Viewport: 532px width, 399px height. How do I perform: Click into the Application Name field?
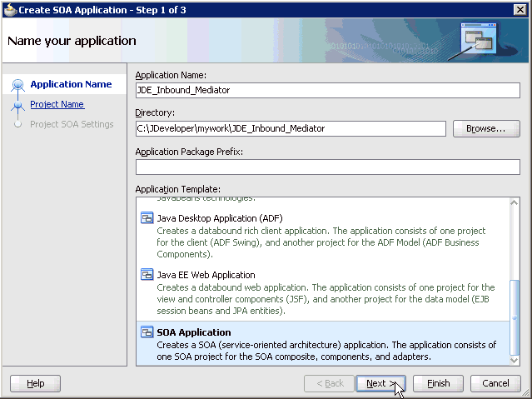coord(327,90)
